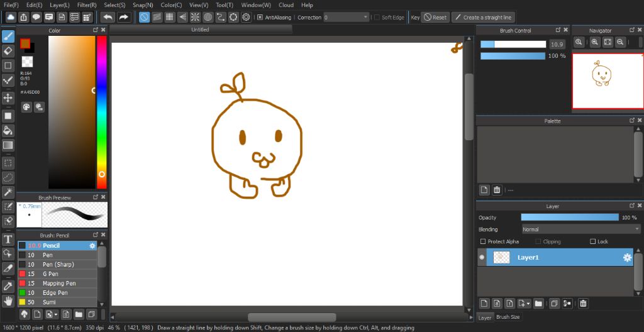Delete palette color with trash icon

497,190
